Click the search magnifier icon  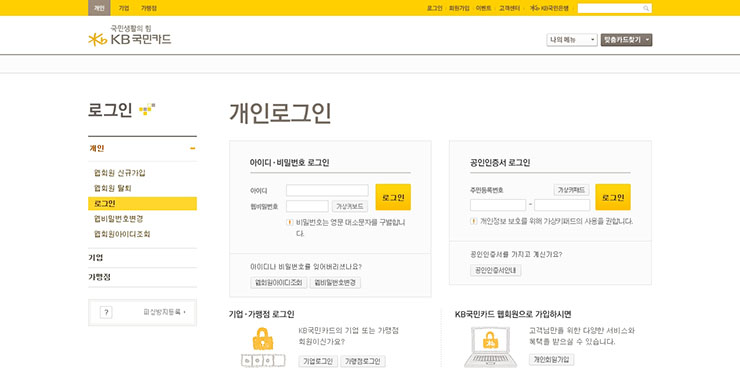(x=646, y=8)
